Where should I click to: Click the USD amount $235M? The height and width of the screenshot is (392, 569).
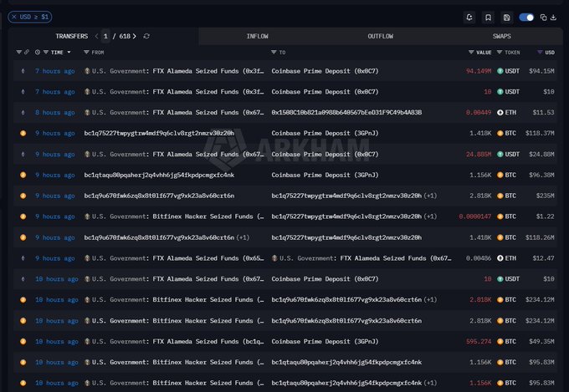coord(545,196)
